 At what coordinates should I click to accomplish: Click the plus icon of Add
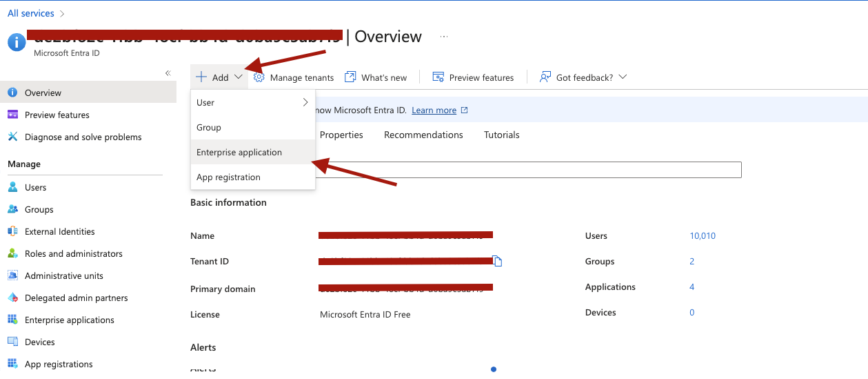(201, 77)
